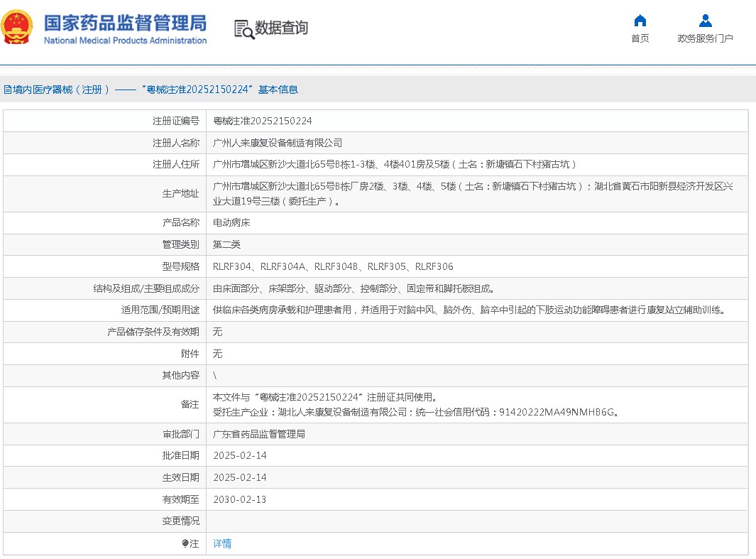
Task: Click National Medical Products Administration subtitle
Action: pyautogui.click(x=126, y=40)
